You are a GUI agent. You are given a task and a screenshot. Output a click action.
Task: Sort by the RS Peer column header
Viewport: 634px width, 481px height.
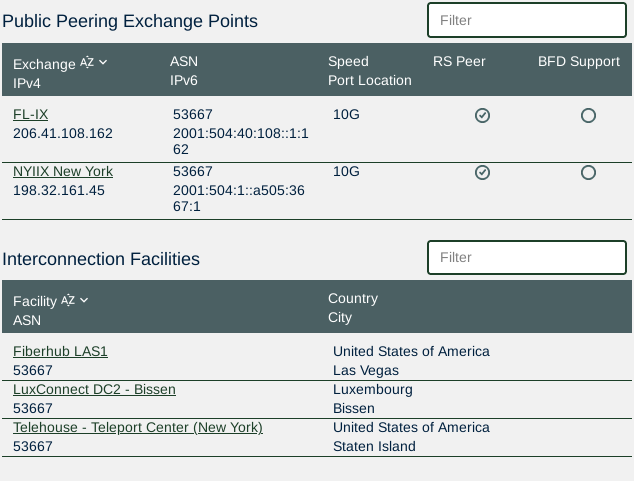point(459,62)
